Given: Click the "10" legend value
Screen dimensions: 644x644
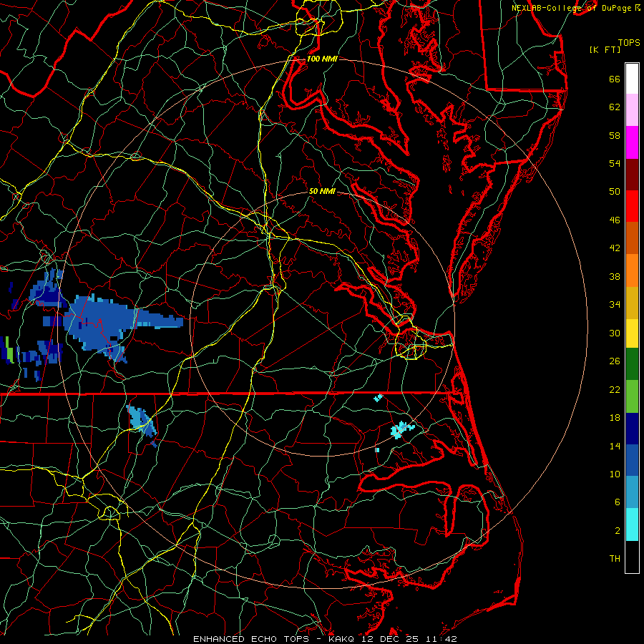Looking at the screenshot, I should point(615,474).
